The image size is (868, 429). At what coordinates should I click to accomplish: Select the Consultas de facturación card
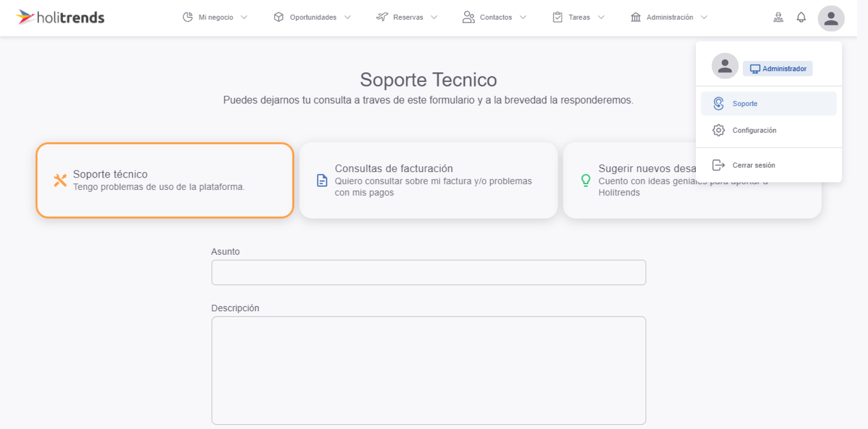coord(428,180)
